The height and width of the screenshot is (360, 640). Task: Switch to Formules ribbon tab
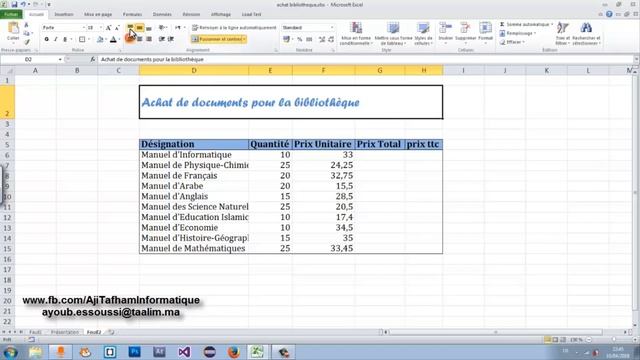(132, 14)
